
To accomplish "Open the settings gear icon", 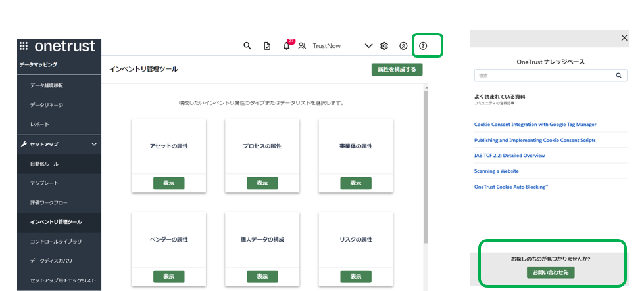I will coord(384,46).
